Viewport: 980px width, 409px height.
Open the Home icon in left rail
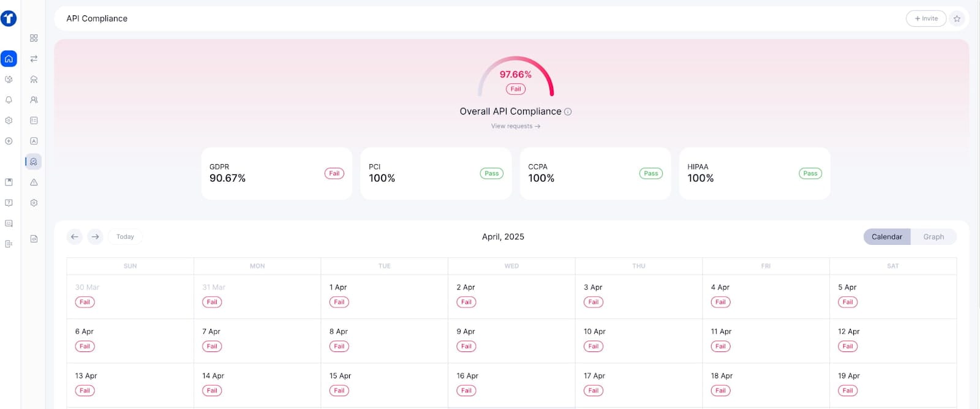click(9, 59)
